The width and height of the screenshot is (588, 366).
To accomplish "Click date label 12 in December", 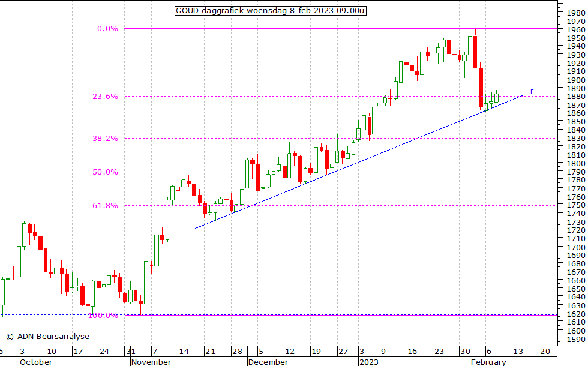I will [290, 352].
